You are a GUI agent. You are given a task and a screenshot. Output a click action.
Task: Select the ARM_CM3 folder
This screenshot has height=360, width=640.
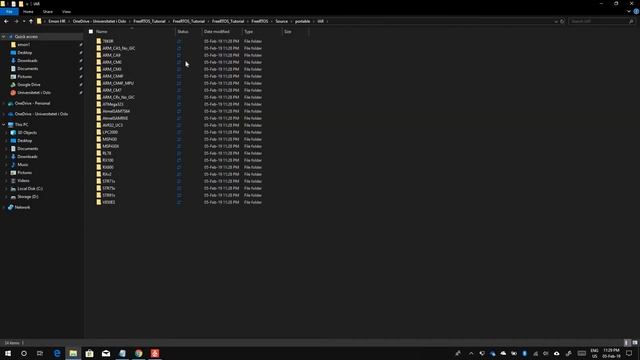[x=112, y=69]
